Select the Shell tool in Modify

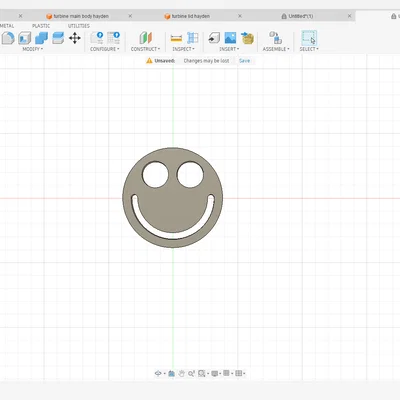click(x=24, y=38)
